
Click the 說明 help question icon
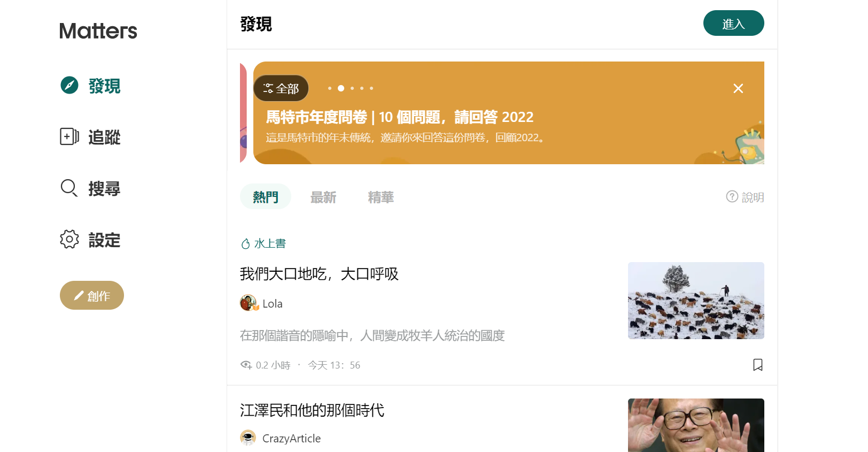(732, 196)
